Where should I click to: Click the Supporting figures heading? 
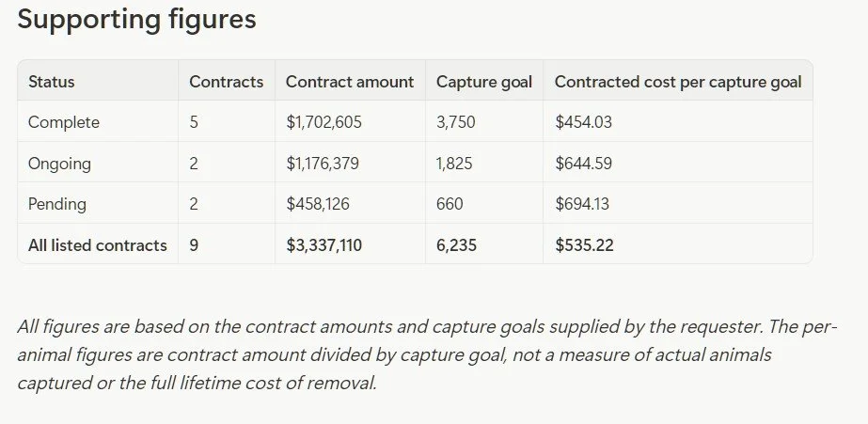tap(136, 20)
